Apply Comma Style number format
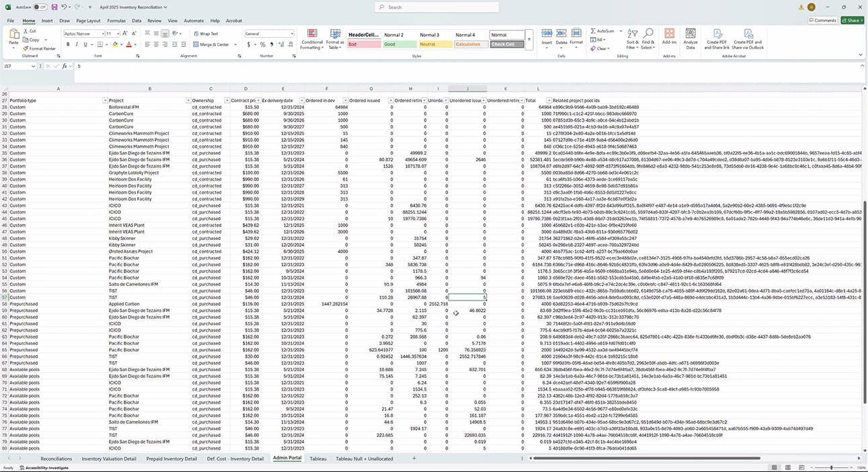Viewport: 868px width, 472px height. [272, 44]
